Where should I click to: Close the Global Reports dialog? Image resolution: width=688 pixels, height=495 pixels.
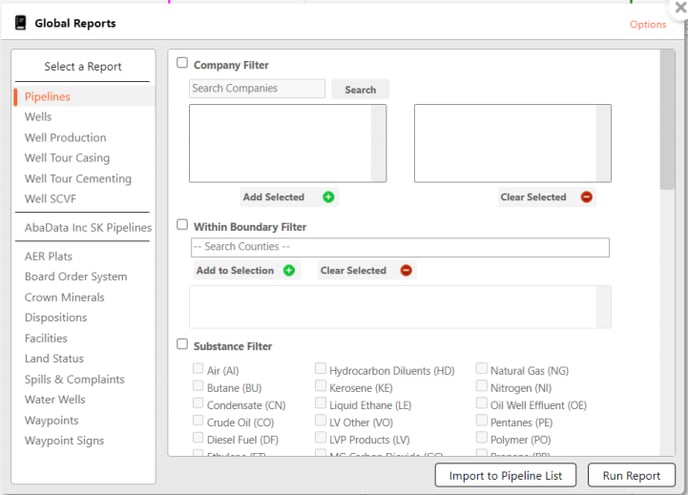(x=680, y=7)
